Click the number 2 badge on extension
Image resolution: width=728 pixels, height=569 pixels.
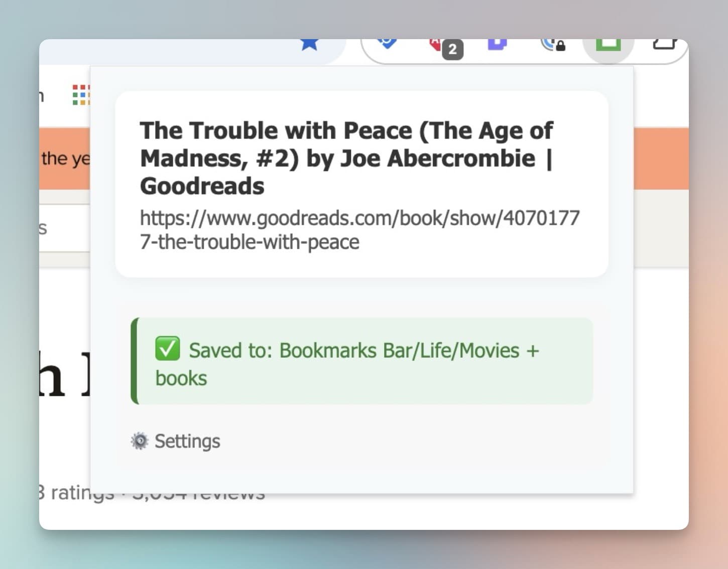[x=452, y=50]
